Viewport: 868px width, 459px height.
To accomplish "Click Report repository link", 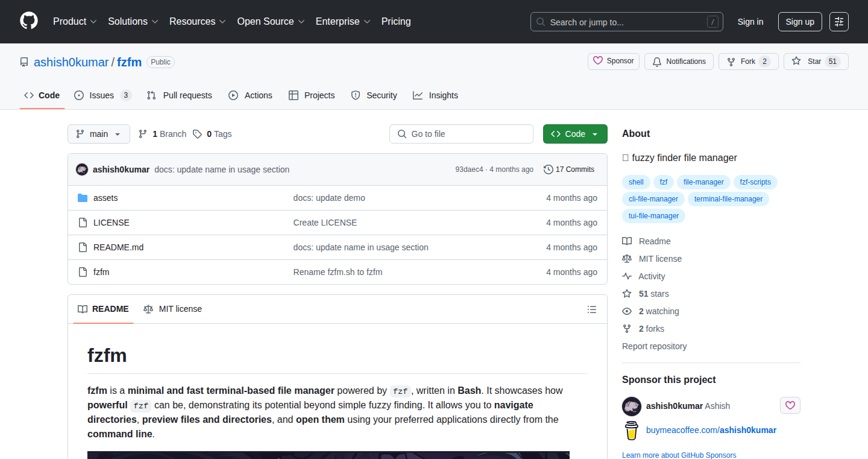I will (x=654, y=346).
